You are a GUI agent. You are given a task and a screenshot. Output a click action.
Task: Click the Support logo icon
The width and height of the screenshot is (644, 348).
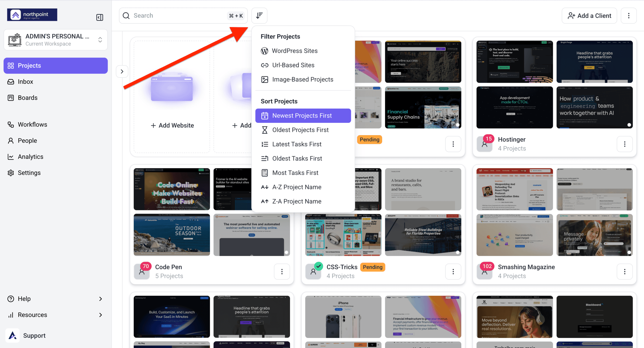point(13,335)
